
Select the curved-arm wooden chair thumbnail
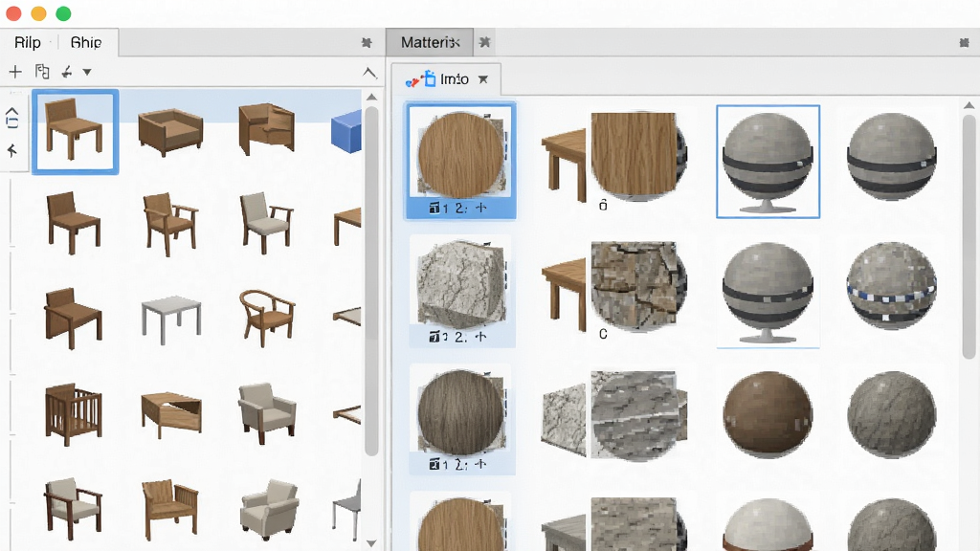pyautogui.click(x=267, y=318)
